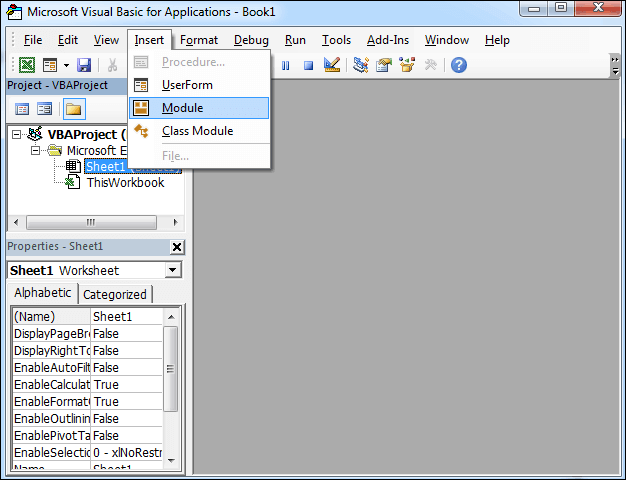Image resolution: width=626 pixels, height=480 pixels.
Task: Click the EnablePivotTable False value
Action: click(x=127, y=435)
